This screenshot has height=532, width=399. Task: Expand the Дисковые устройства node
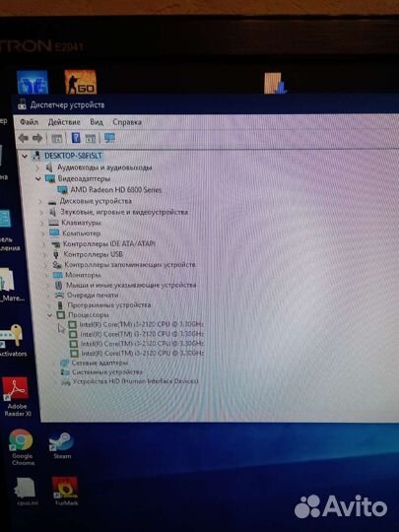point(40,201)
